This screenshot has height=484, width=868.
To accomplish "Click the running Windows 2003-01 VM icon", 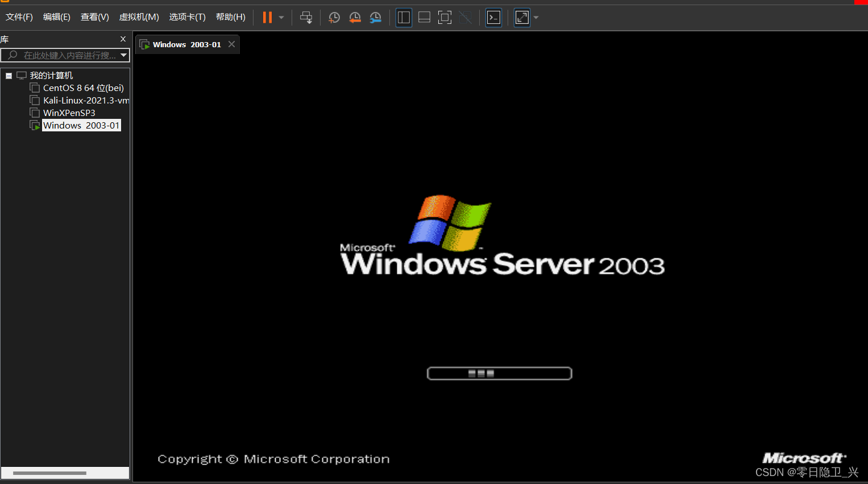I will tap(35, 125).
